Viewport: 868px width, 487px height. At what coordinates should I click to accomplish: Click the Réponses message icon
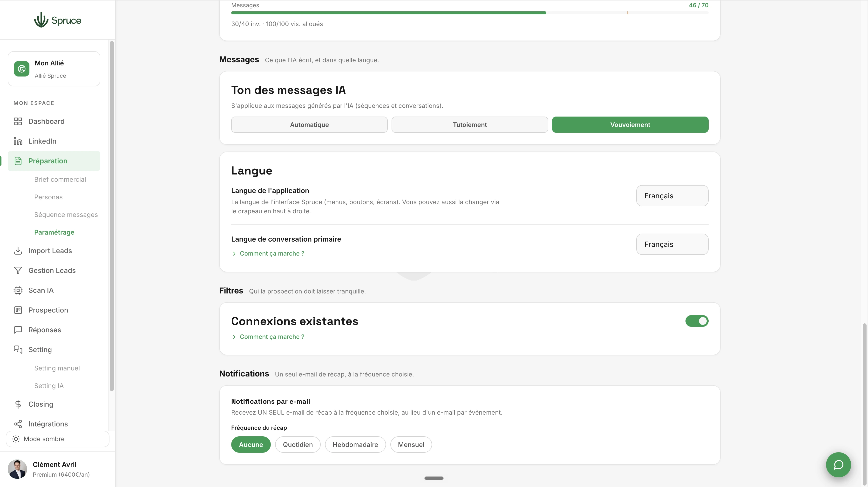pos(18,329)
